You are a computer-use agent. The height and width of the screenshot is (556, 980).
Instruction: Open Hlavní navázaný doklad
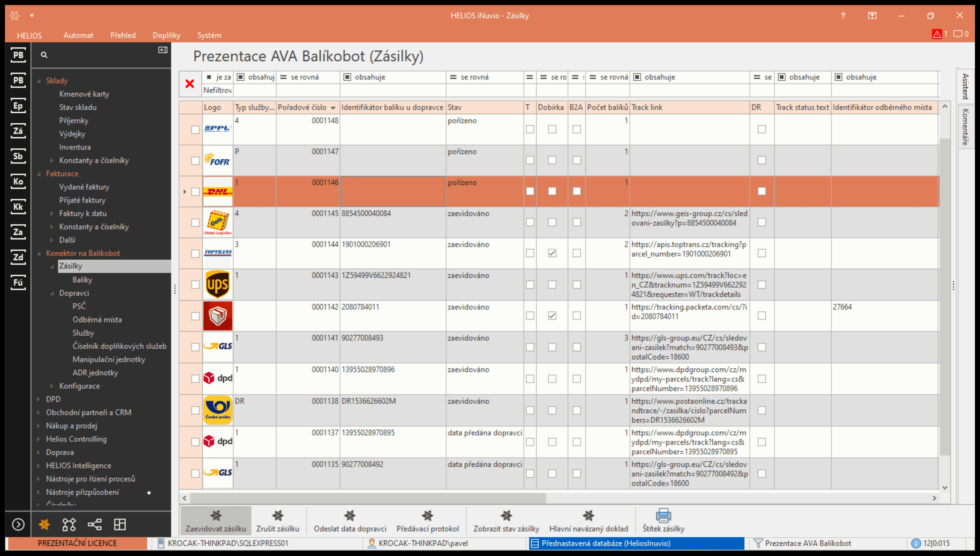click(588, 520)
